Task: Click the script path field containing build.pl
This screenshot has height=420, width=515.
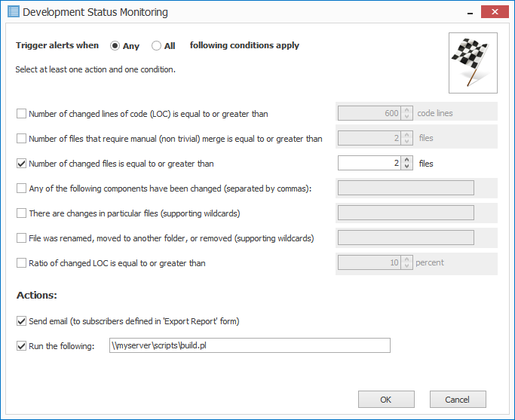Action: coord(250,346)
